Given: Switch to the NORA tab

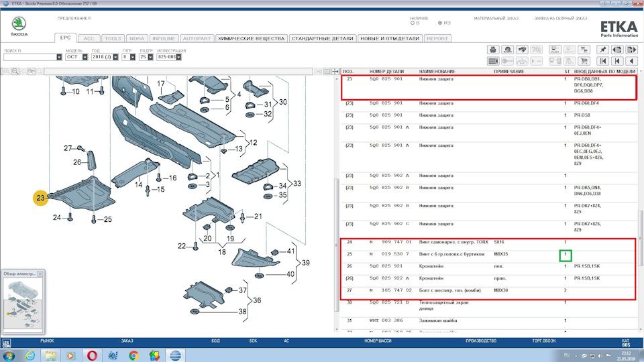Looking at the screenshot, I should (x=137, y=39).
